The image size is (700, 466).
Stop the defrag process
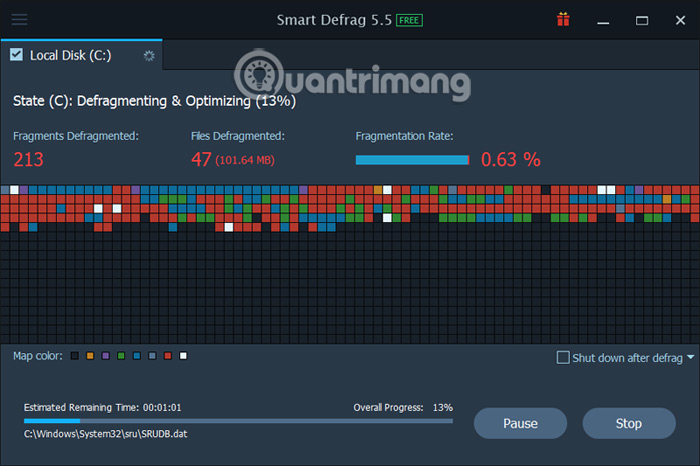pyautogui.click(x=629, y=423)
